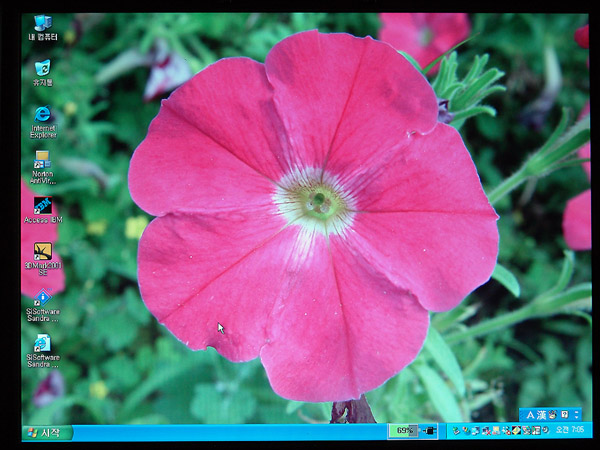Click the yellow diamond tray icon on black

pyautogui.click(x=516, y=430)
